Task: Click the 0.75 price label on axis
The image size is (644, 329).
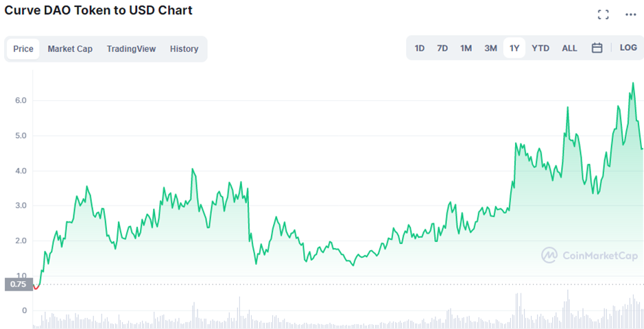Action: (19, 284)
